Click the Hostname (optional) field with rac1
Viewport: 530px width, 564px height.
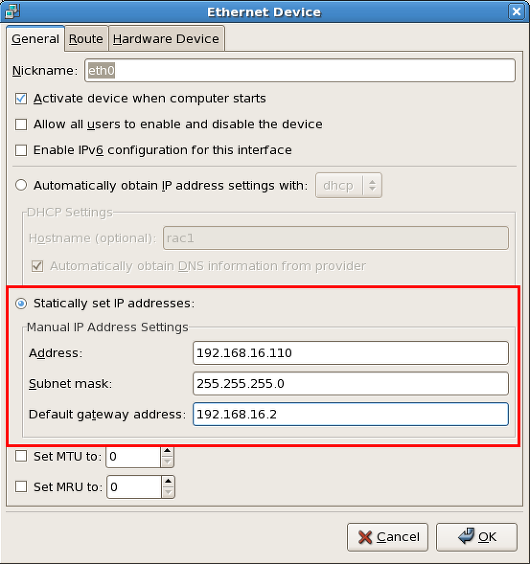click(x=336, y=238)
